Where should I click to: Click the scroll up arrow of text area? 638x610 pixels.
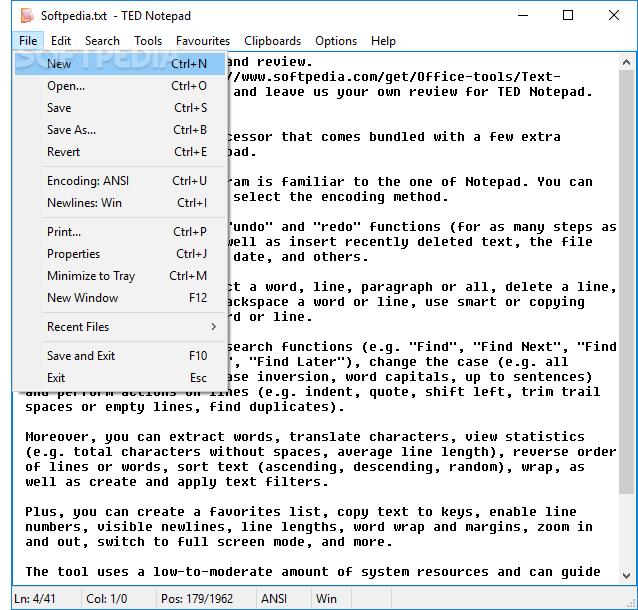(626, 62)
